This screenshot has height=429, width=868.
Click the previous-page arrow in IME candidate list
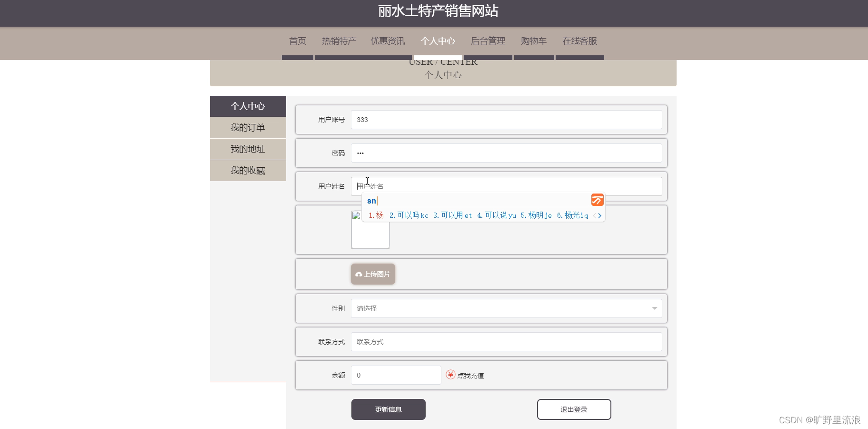tap(593, 215)
